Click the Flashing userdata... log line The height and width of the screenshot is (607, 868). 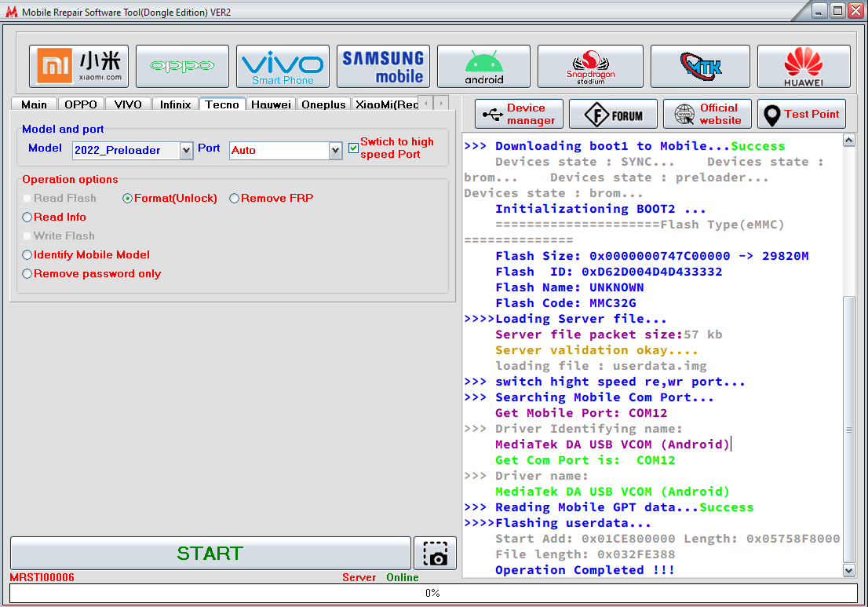click(557, 523)
